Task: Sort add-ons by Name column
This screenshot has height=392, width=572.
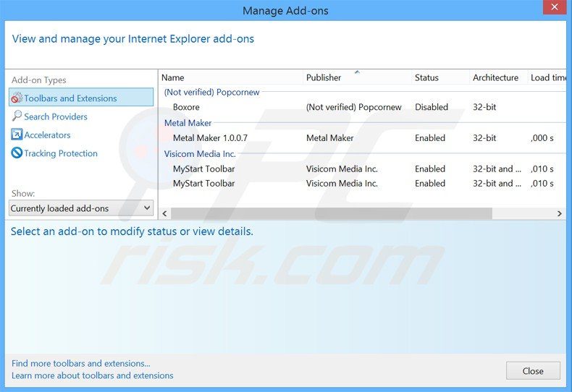Action: pyautogui.click(x=173, y=77)
